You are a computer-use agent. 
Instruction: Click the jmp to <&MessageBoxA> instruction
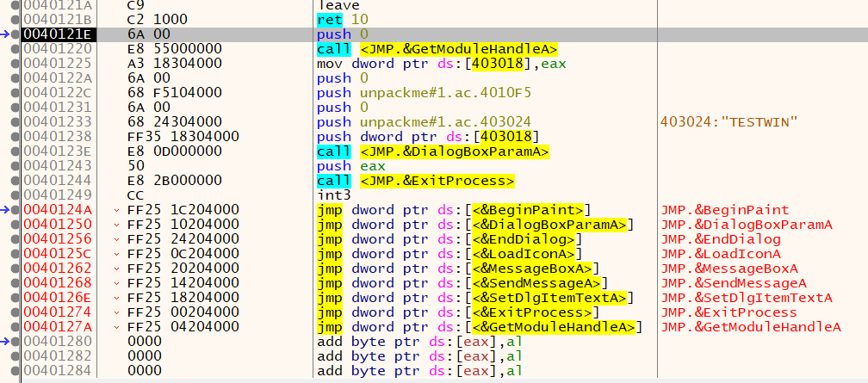[459, 269]
